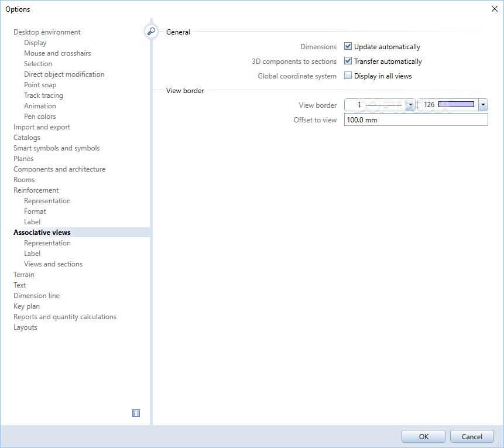This screenshot has width=504, height=448.
Task: Open Mouse and crosshairs settings
Action: pyautogui.click(x=57, y=53)
